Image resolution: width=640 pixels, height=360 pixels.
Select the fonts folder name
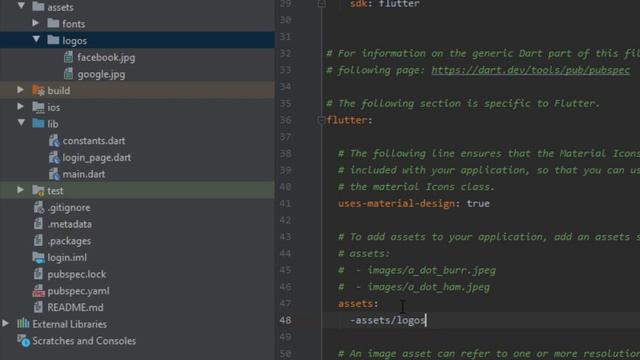[74, 24]
